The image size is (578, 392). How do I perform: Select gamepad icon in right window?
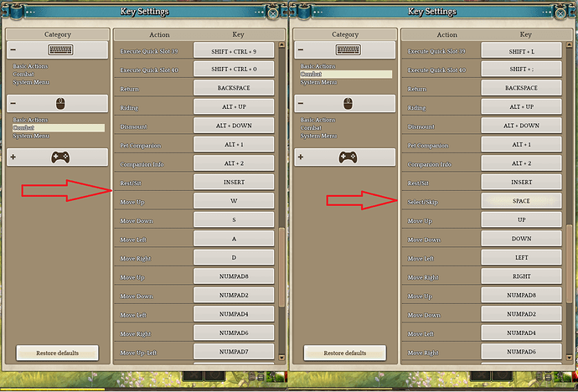tap(348, 157)
